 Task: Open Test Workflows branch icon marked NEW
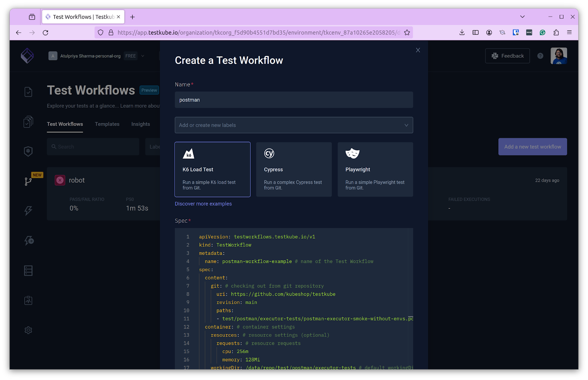[28, 181]
